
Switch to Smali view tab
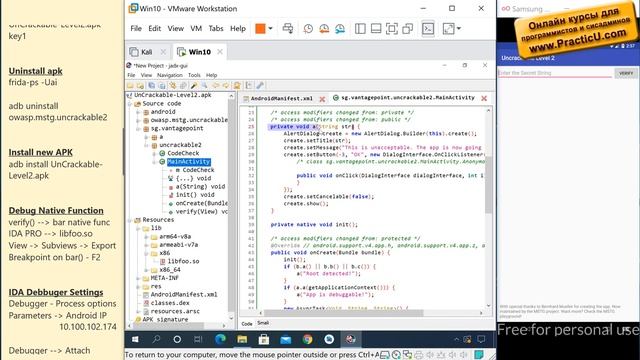[263, 323]
